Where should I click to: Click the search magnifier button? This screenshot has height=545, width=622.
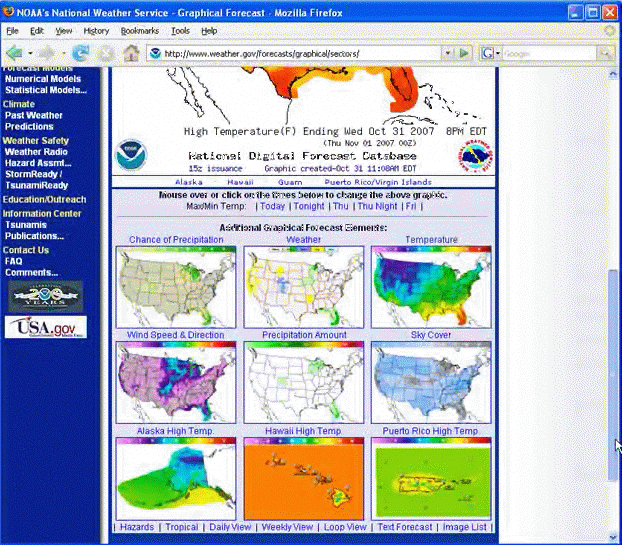605,53
